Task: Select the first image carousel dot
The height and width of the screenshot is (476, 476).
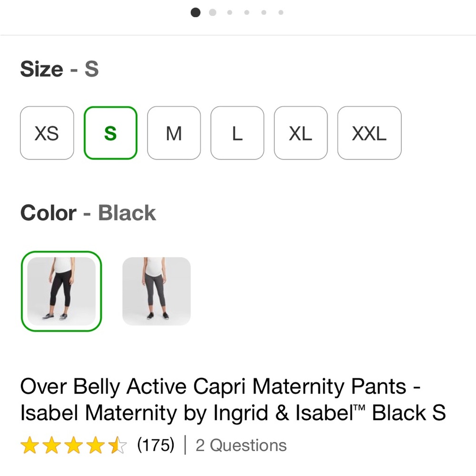Action: pyautogui.click(x=195, y=12)
